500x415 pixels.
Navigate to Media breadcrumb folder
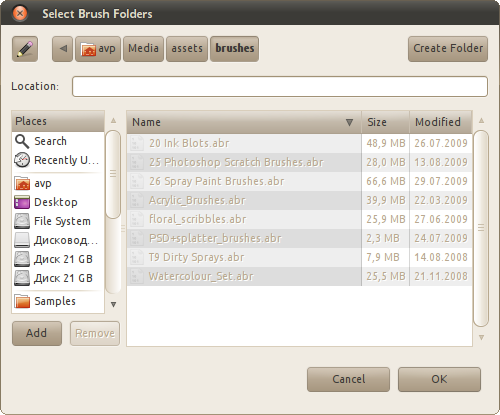pyautogui.click(x=143, y=49)
